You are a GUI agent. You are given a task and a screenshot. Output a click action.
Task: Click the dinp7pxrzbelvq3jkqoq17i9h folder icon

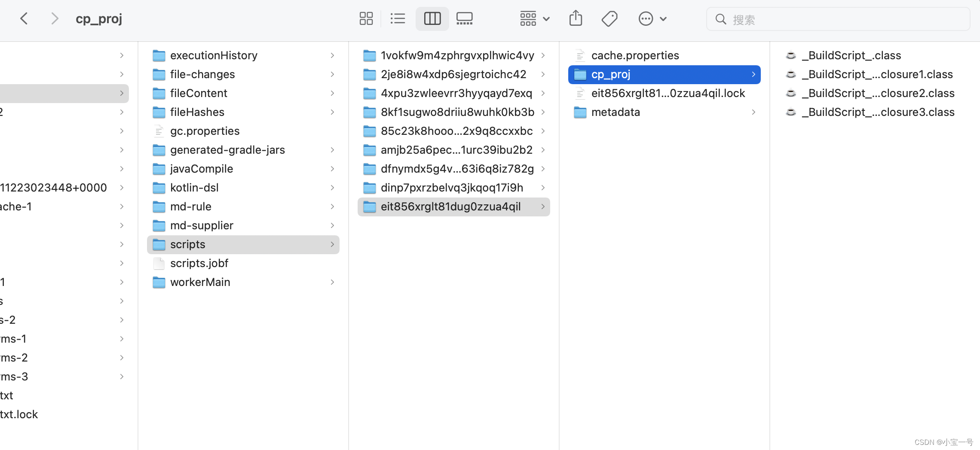[370, 188]
